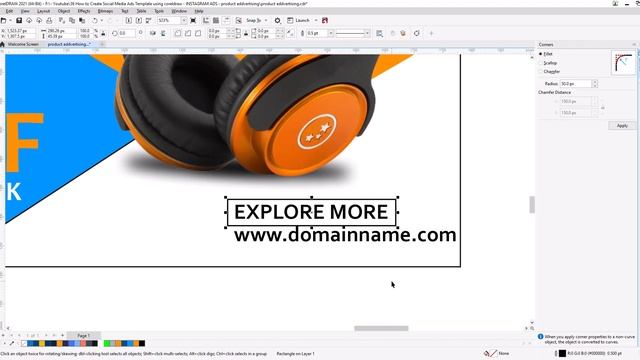Select Chamfered corner icon in property bar
The width and height of the screenshot is (640, 360).
198,33
